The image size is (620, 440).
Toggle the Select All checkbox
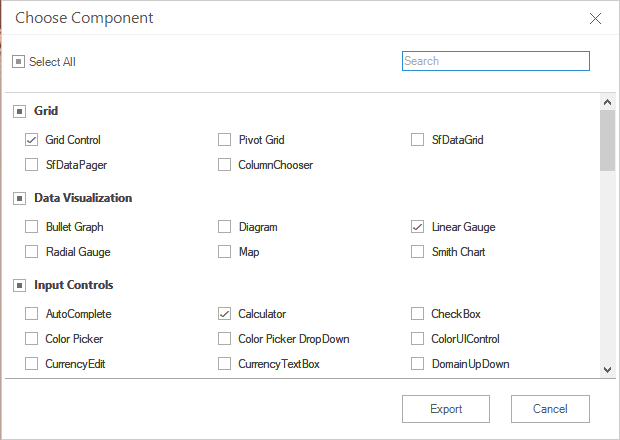[18, 62]
